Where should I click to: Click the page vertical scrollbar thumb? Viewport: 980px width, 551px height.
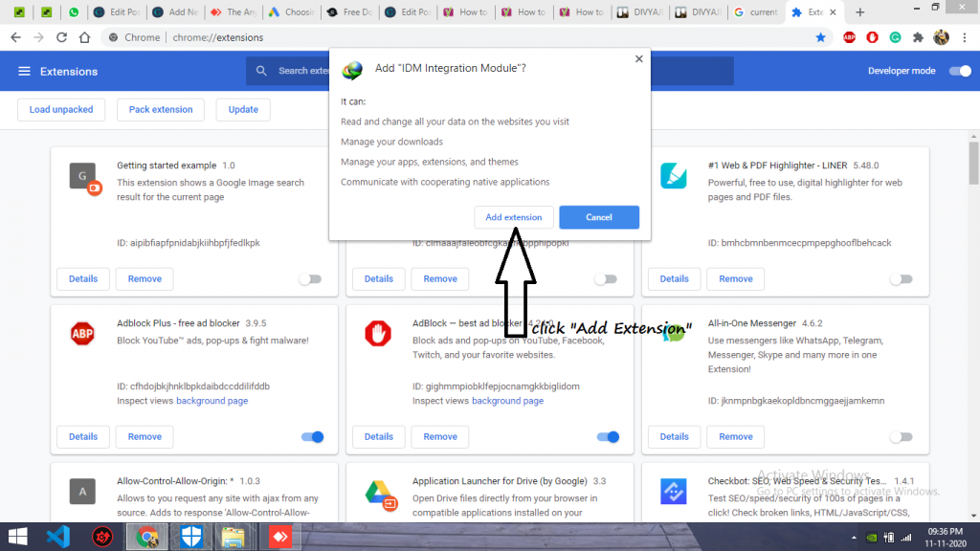point(973,164)
